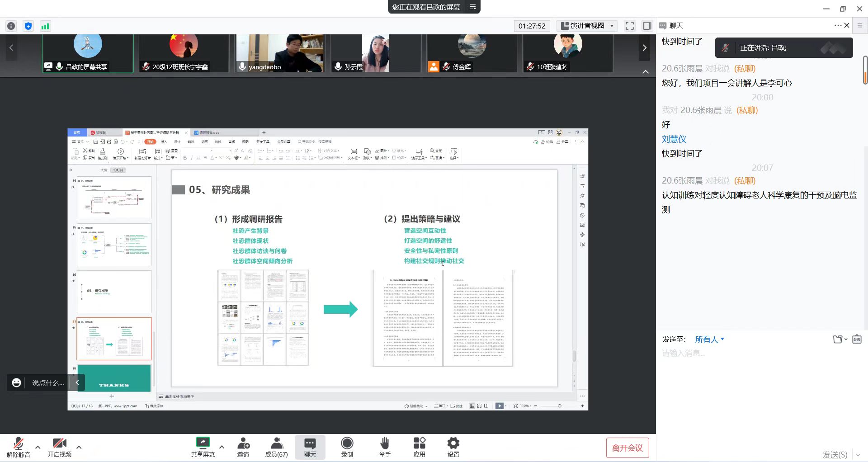Click the 离开会议 leave meeting button
The height and width of the screenshot is (462, 868).
[x=627, y=448]
